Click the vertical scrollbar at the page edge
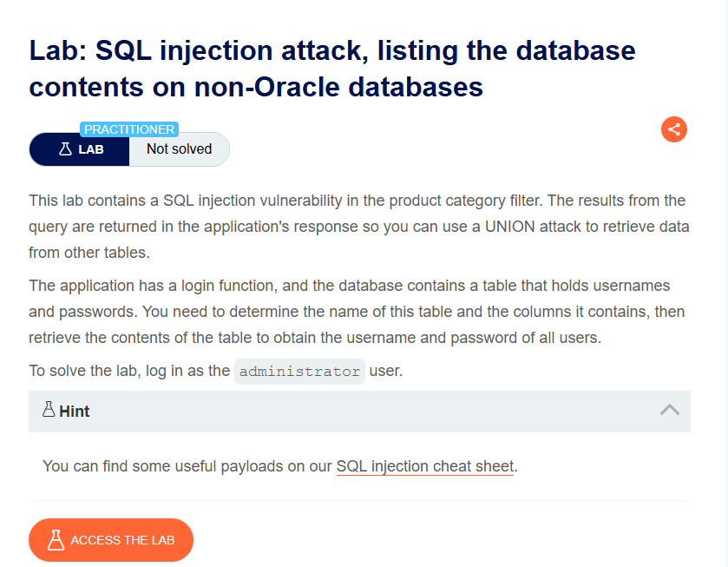Image resolution: width=728 pixels, height=567 pixels. (x=726, y=283)
